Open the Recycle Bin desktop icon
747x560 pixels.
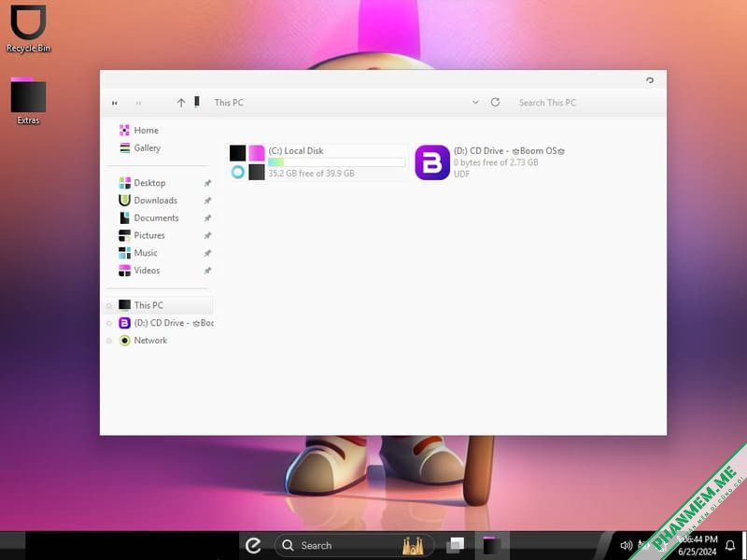28,29
